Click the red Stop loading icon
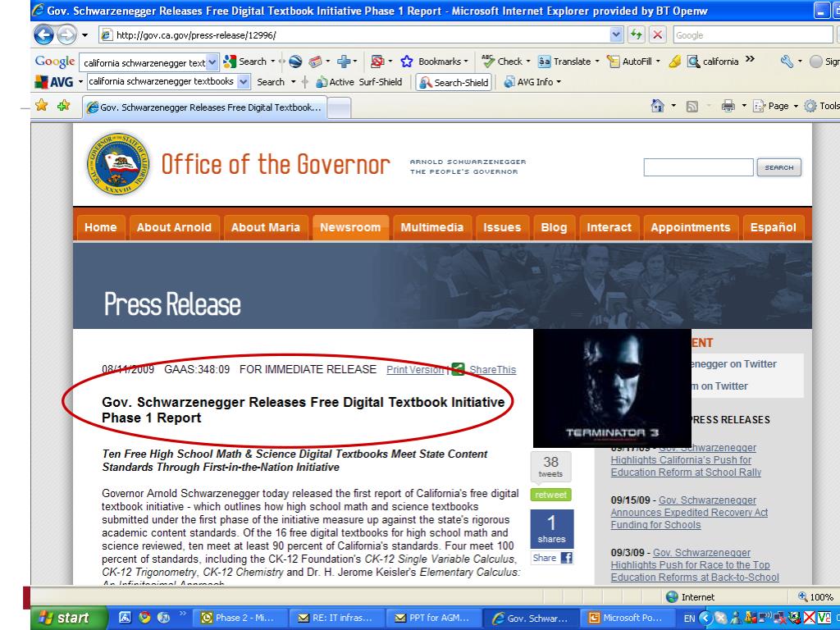840x630 pixels. tap(657, 34)
